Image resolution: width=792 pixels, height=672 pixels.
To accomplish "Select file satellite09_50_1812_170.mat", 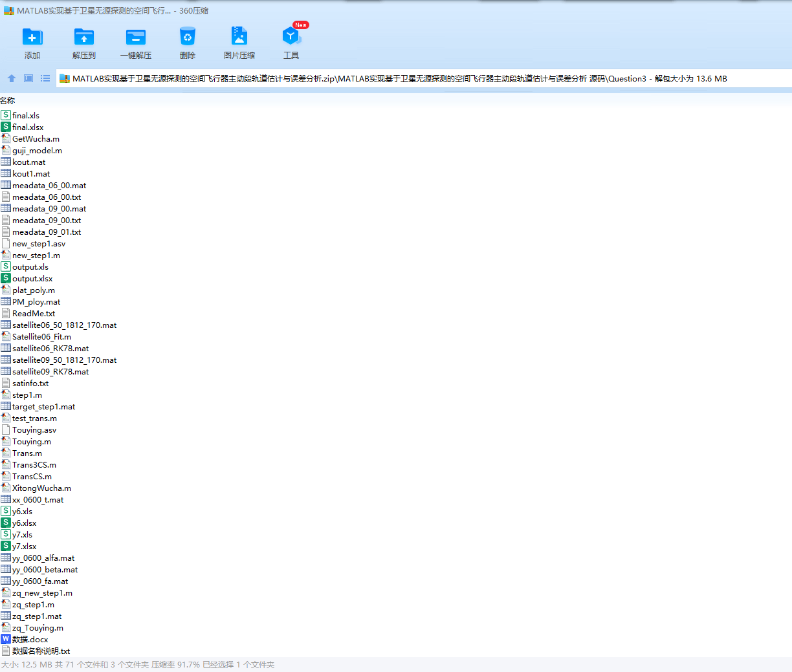I will tap(65, 360).
